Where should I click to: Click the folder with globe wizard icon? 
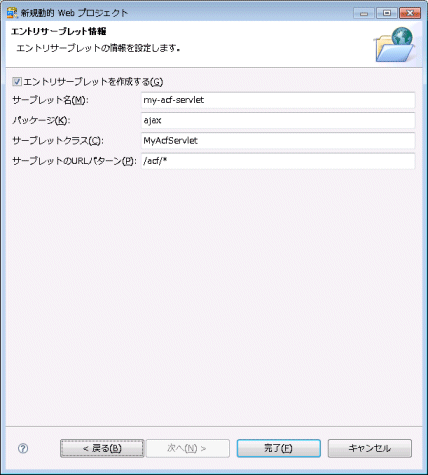tap(394, 44)
